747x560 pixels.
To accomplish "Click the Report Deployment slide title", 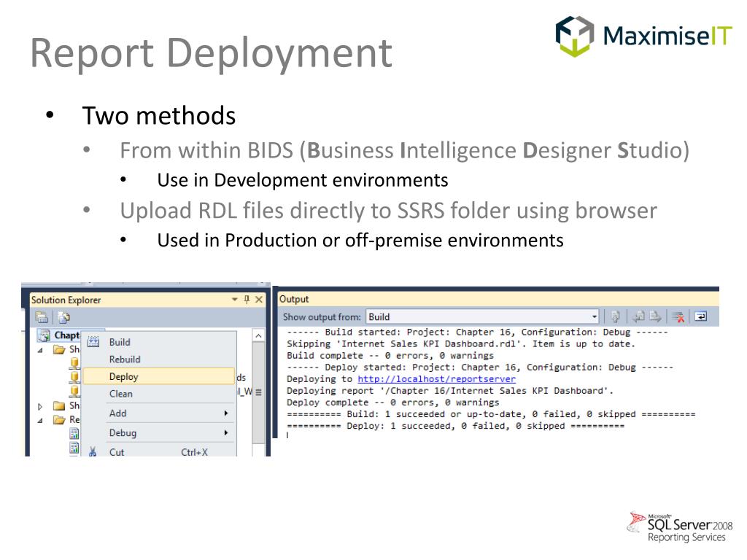I will (211, 53).
